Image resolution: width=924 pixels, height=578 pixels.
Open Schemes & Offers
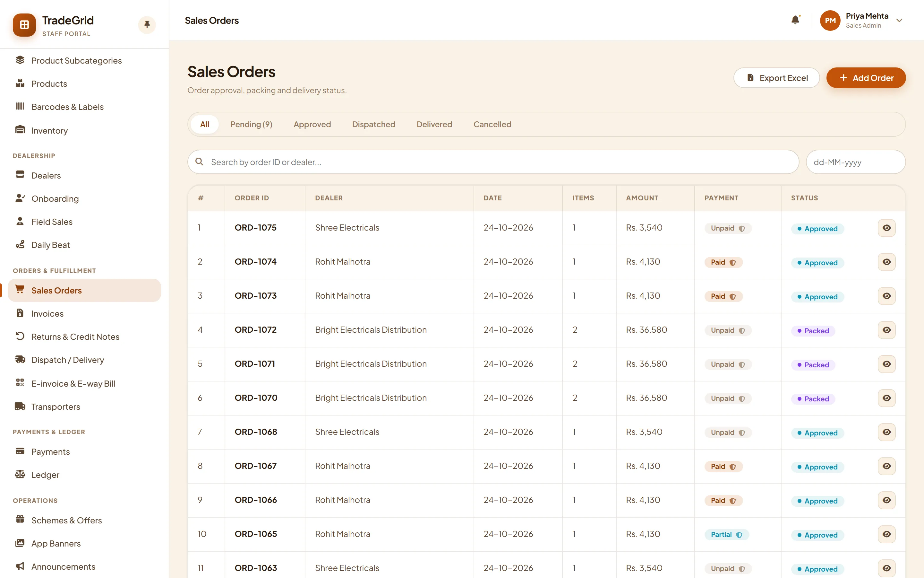coord(84,520)
